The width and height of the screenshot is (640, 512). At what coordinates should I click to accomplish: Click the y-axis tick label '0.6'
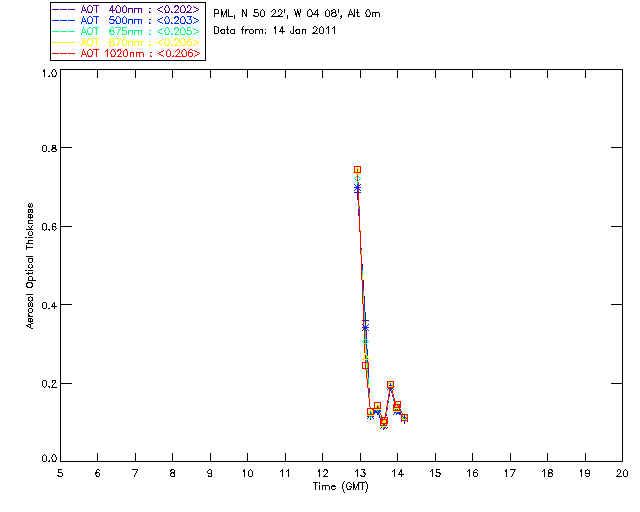(x=49, y=227)
